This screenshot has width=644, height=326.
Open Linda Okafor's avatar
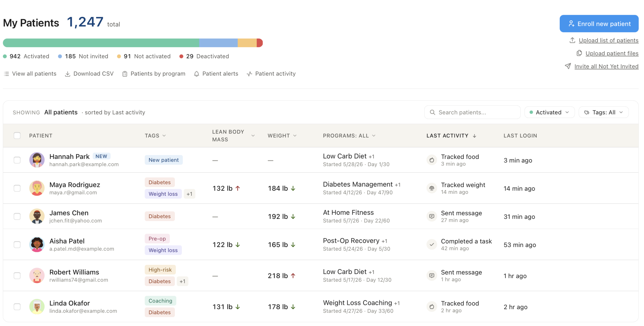37,307
